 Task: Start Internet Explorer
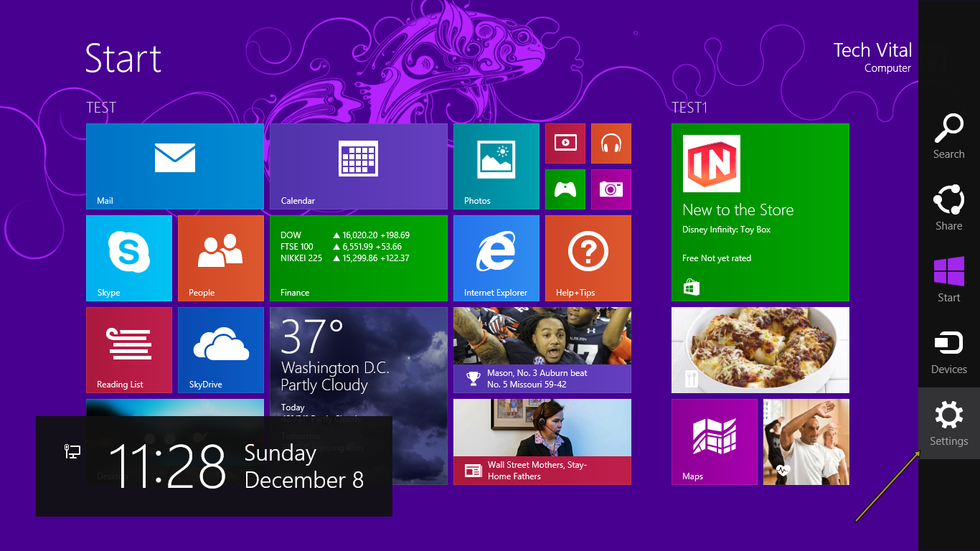(x=496, y=258)
